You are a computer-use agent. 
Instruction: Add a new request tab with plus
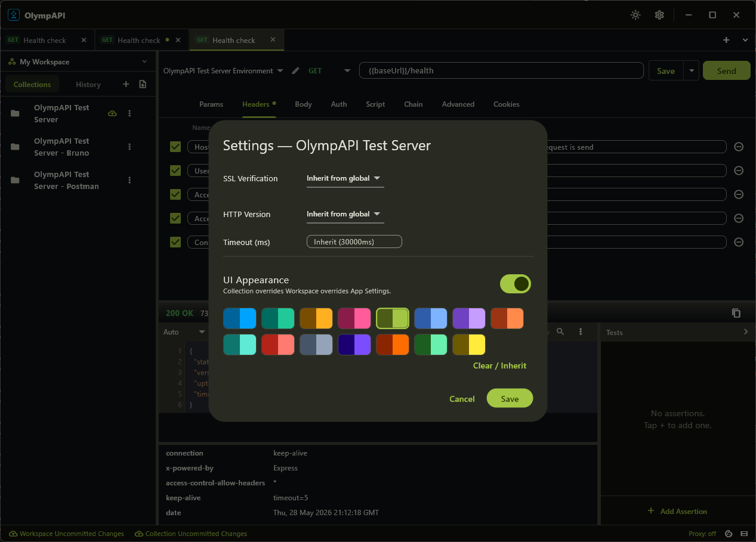[x=726, y=40]
